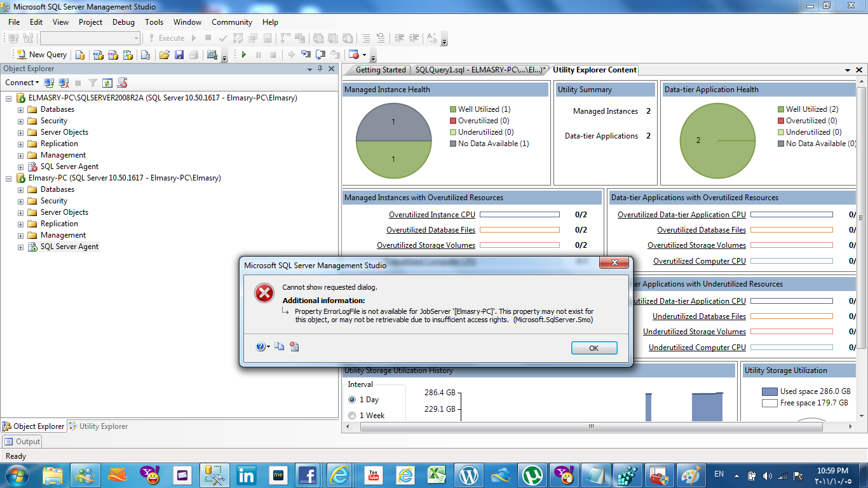Click the Save icon in the toolbar
This screenshot has height=488, width=868.
pos(179,55)
